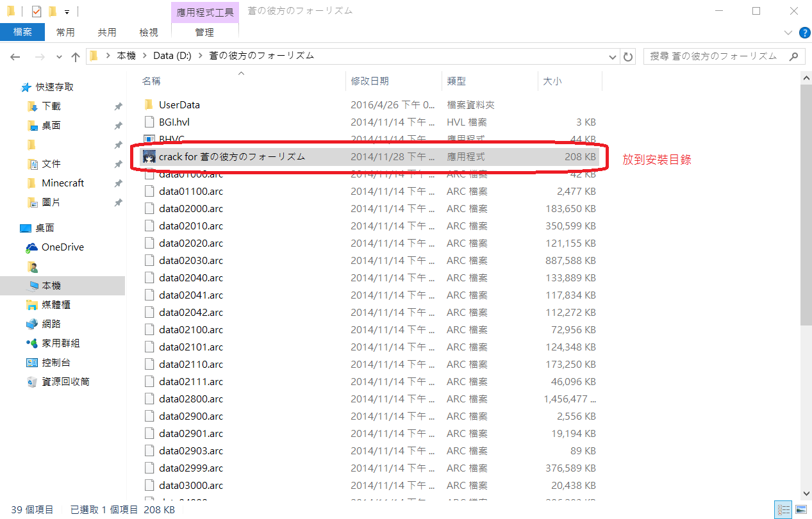Click the 本機 computer icon in the sidebar
Screen dimensions: 812x519
click(34, 286)
